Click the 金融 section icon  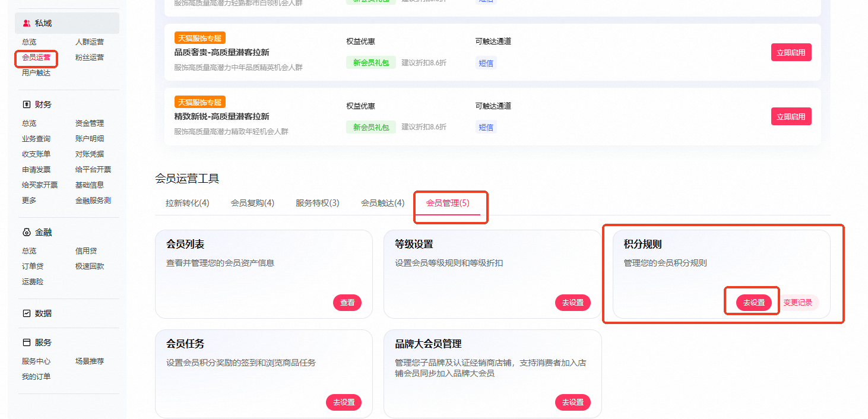pos(27,232)
